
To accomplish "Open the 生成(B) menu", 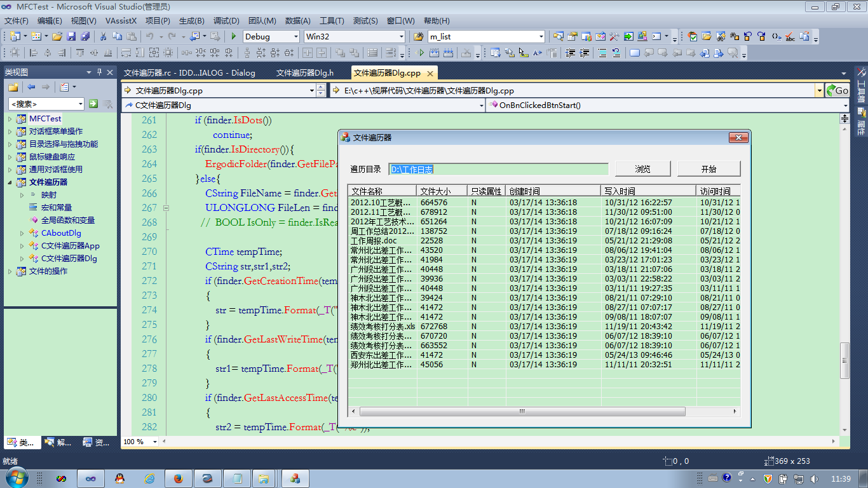I will click(191, 21).
